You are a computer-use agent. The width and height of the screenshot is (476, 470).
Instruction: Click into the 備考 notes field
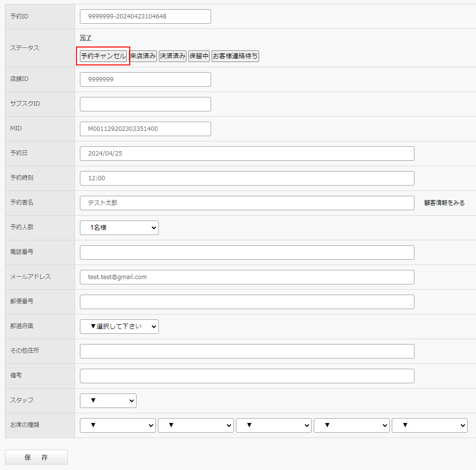[x=247, y=376]
